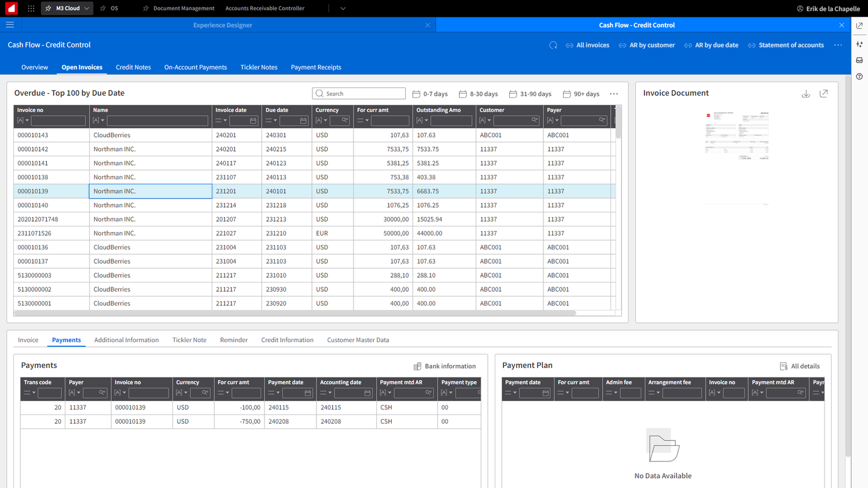Viewport: 868px width, 488px height.
Task: Open the Customer Master Data tab
Action: (x=358, y=340)
